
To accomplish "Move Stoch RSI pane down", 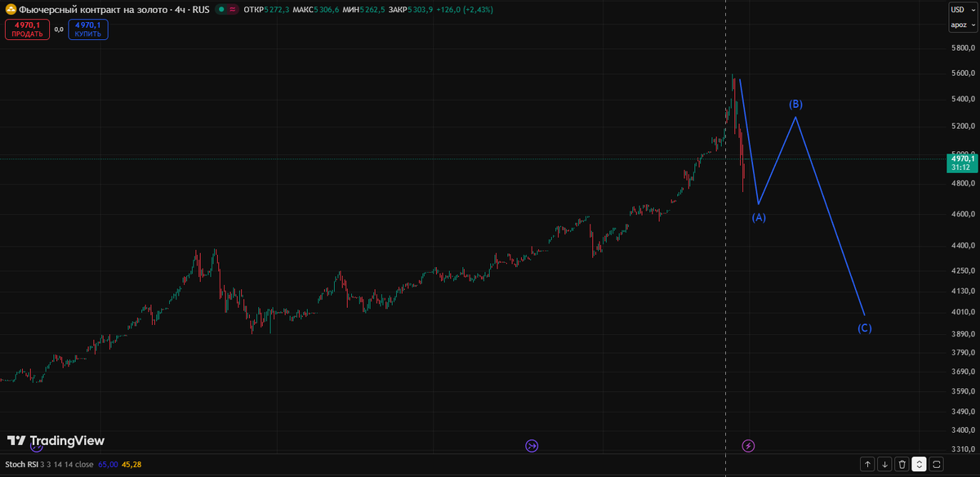I will [x=885, y=464].
